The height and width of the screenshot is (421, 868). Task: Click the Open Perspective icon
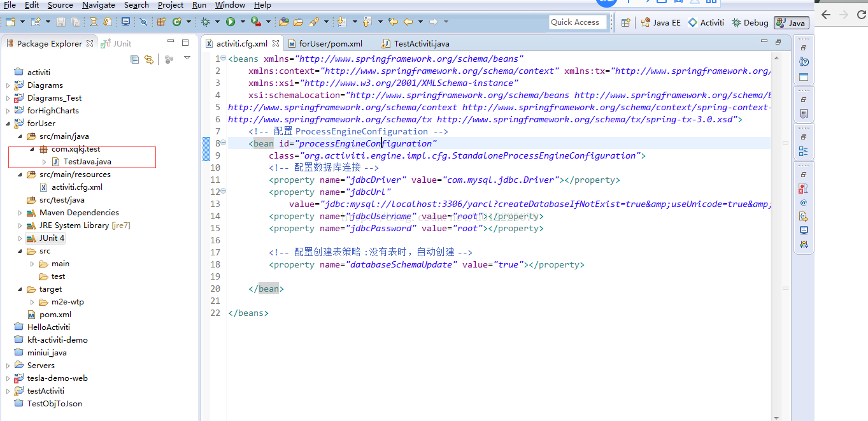pos(625,22)
